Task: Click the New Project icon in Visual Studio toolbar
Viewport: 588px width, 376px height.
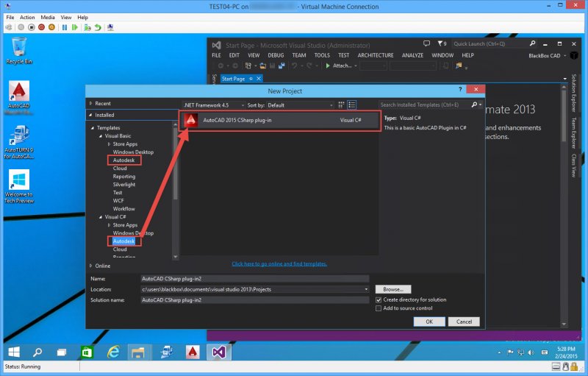Action: pyautogui.click(x=248, y=66)
